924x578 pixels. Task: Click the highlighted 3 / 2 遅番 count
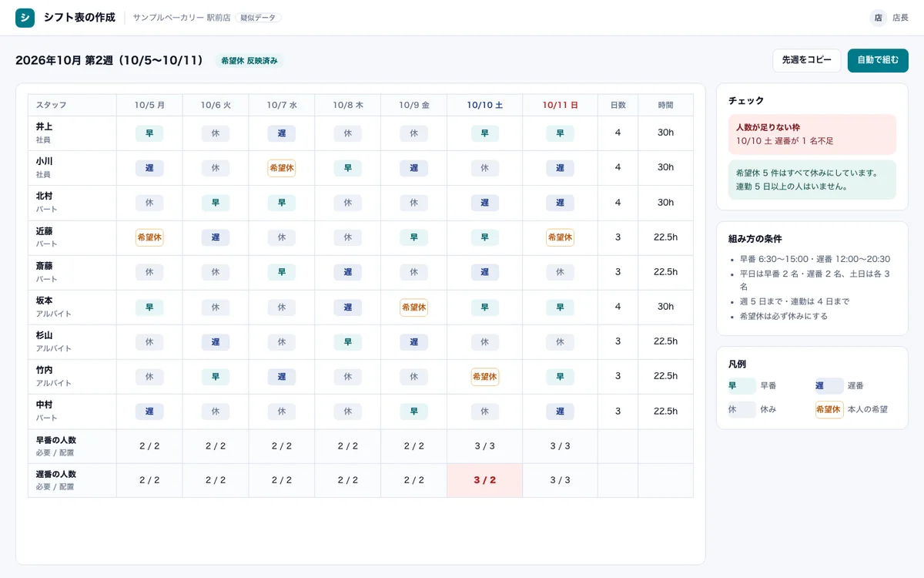485,480
